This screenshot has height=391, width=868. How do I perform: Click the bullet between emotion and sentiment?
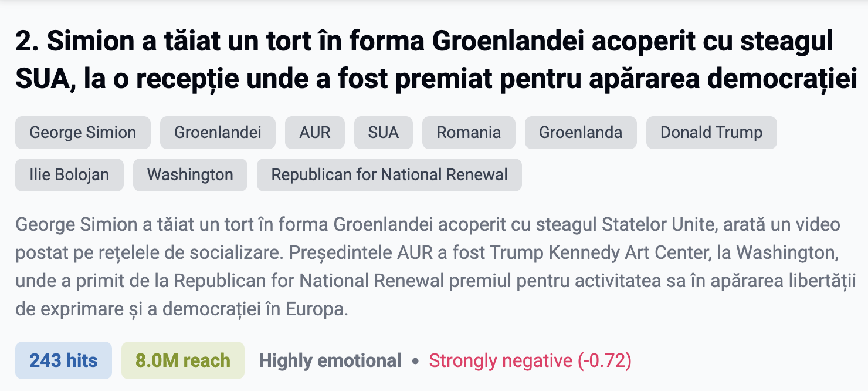pyautogui.click(x=415, y=360)
